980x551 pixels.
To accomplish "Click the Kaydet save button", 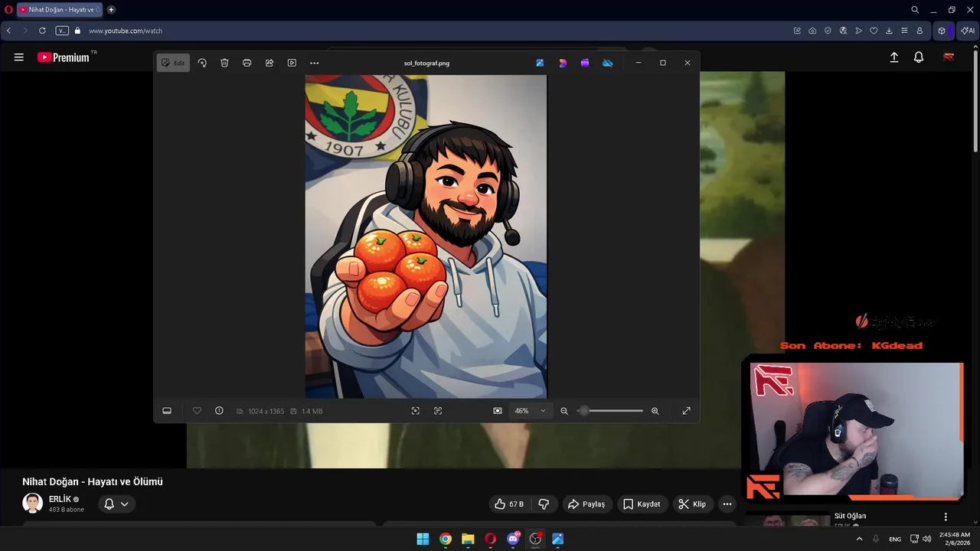I will (x=642, y=504).
